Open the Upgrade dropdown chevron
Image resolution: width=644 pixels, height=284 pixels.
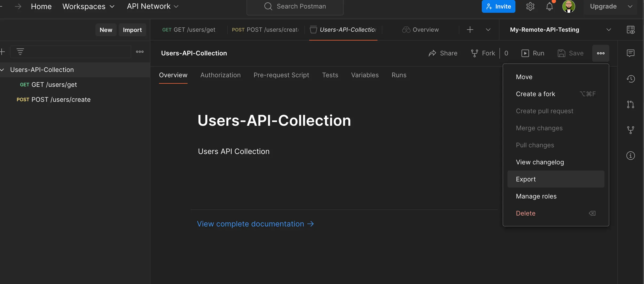630,6
